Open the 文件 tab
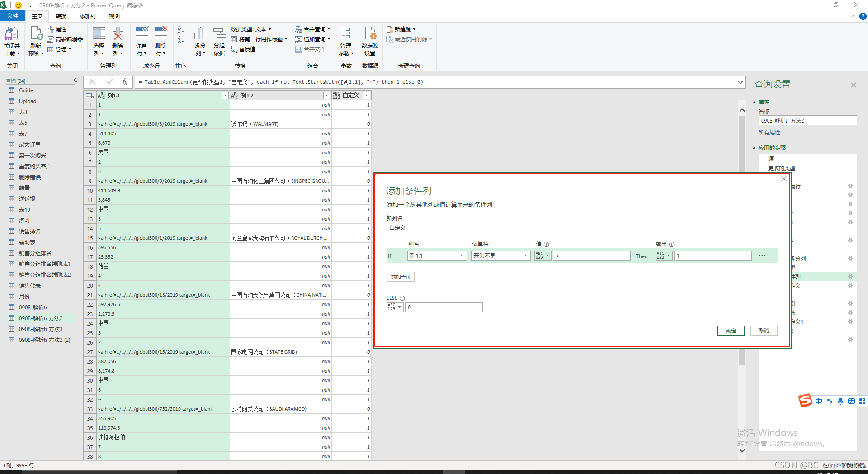The image size is (868, 474). click(x=13, y=16)
